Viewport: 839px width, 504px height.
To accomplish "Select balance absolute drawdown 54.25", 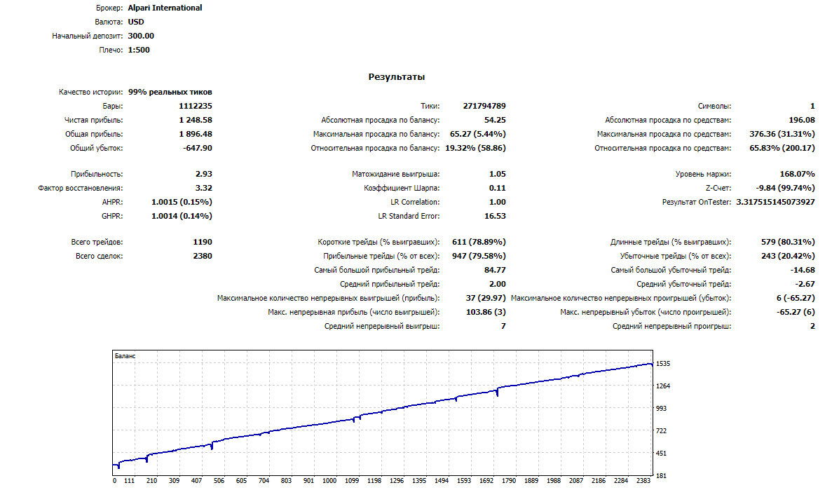I will pyautogui.click(x=495, y=120).
